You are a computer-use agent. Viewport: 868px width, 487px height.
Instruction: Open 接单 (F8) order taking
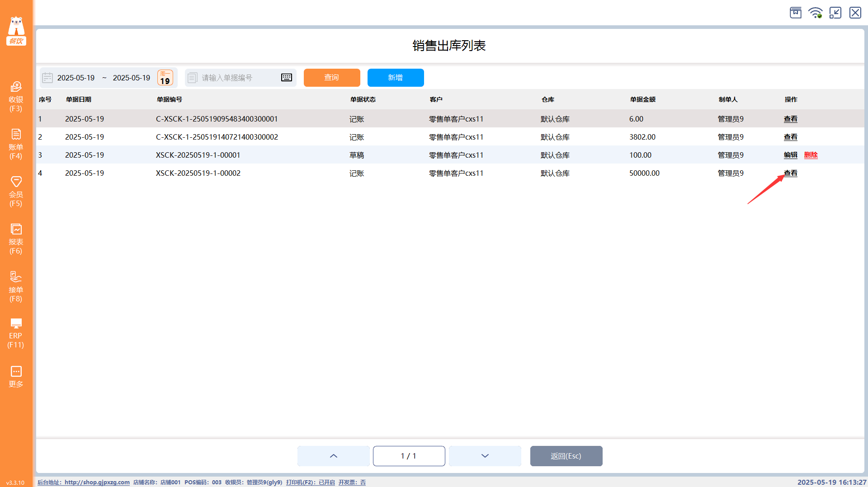coord(16,287)
